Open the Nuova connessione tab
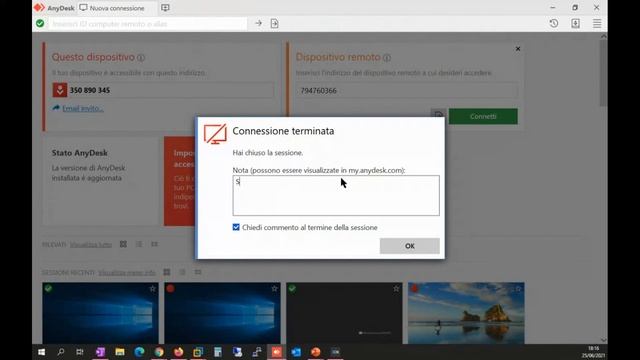Image resolution: width=640 pixels, height=360 pixels. coord(116,8)
